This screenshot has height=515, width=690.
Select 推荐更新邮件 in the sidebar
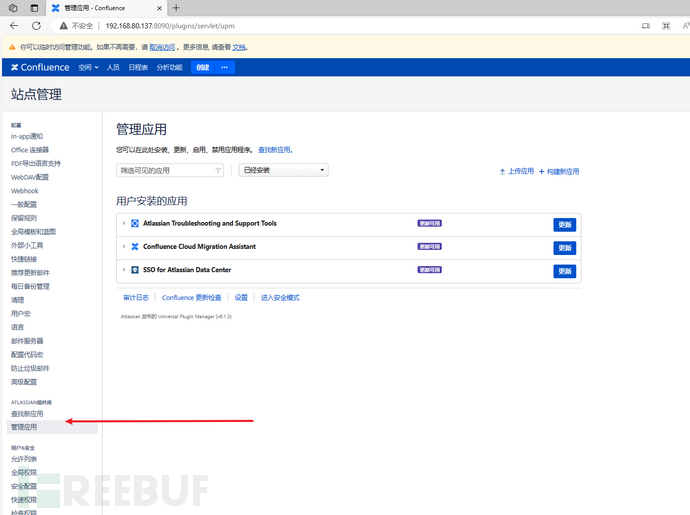click(x=30, y=273)
